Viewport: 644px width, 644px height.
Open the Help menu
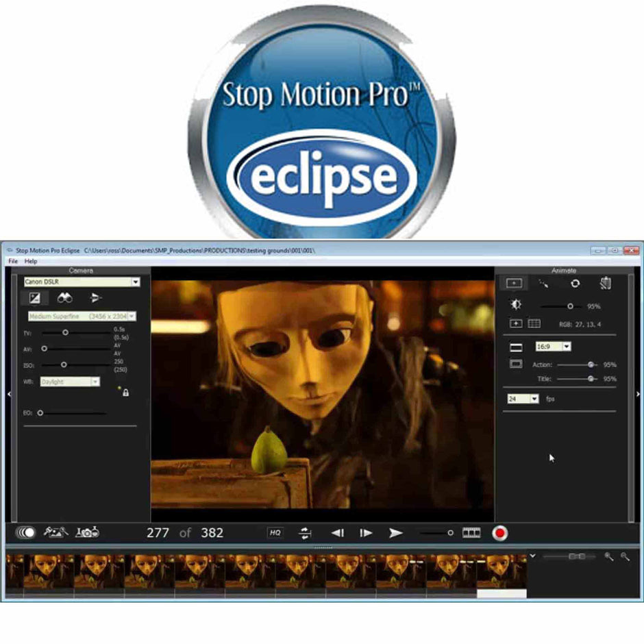click(31, 262)
